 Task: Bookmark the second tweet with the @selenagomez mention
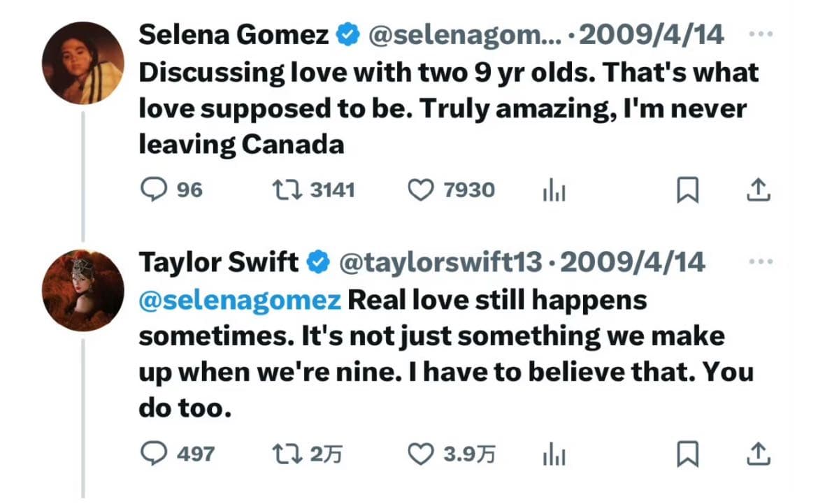click(687, 454)
